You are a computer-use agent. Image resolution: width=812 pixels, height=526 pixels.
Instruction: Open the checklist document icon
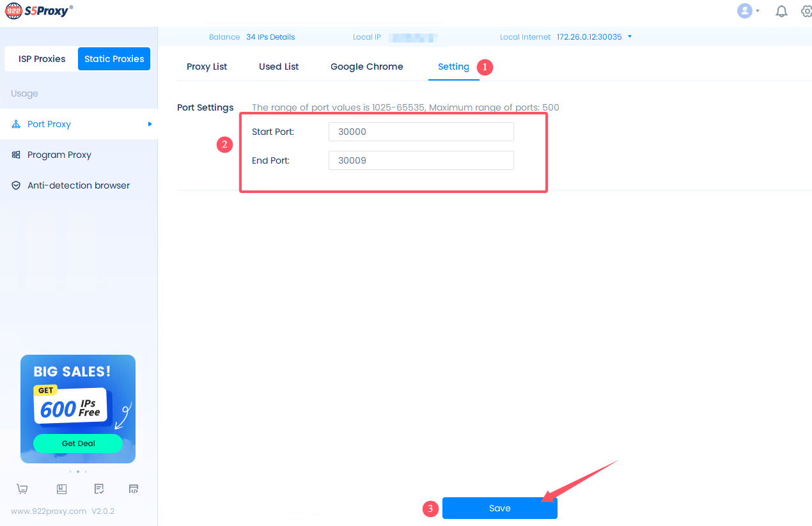(99, 489)
